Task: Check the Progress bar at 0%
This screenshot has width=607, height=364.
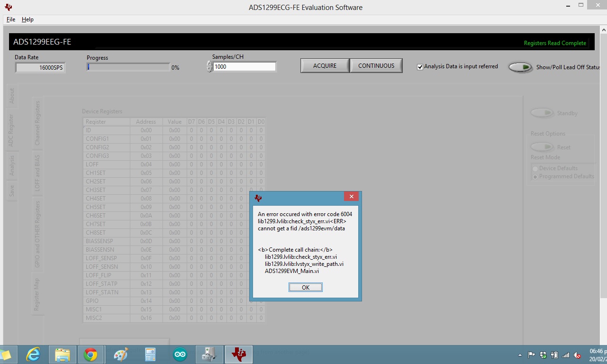Action: 128,67
